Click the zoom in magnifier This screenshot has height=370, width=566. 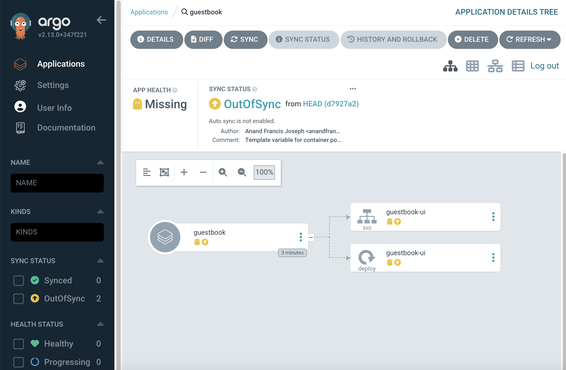(x=223, y=172)
